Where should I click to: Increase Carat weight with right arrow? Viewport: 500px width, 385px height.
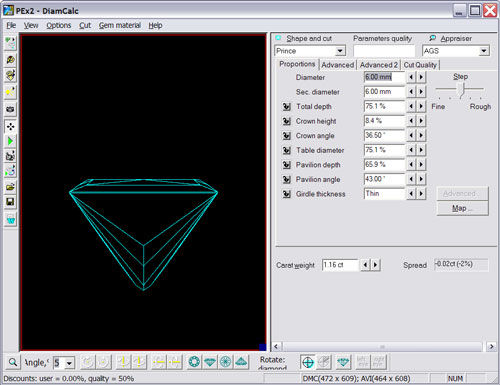[x=376, y=265]
